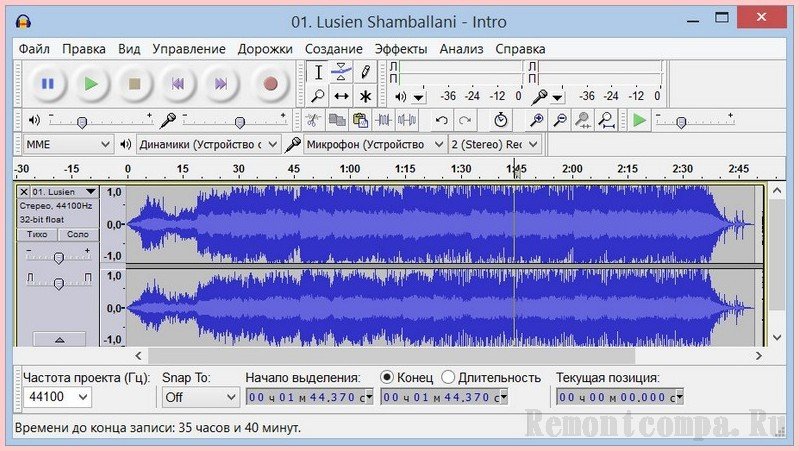Click the Начало выделения time field
799x451 pixels.
(x=309, y=397)
